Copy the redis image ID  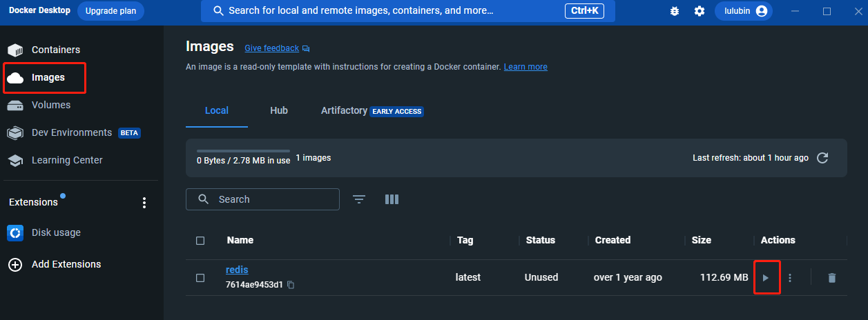click(291, 285)
